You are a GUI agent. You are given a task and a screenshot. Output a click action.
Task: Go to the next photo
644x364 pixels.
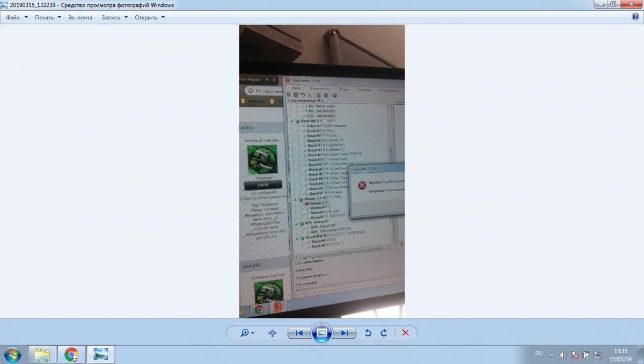click(x=345, y=333)
